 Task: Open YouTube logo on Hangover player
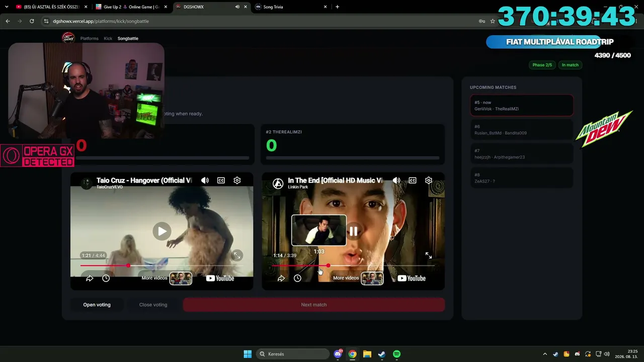tap(220, 279)
